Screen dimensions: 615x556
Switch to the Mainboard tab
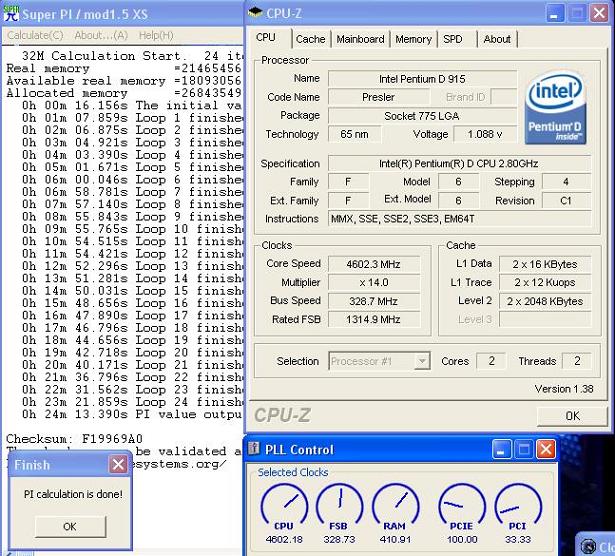coord(360,39)
